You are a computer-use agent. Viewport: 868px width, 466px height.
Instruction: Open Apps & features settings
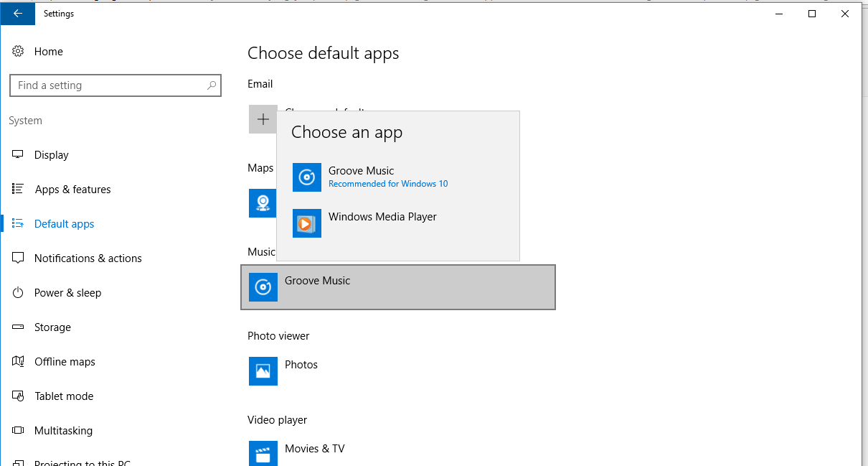(73, 190)
